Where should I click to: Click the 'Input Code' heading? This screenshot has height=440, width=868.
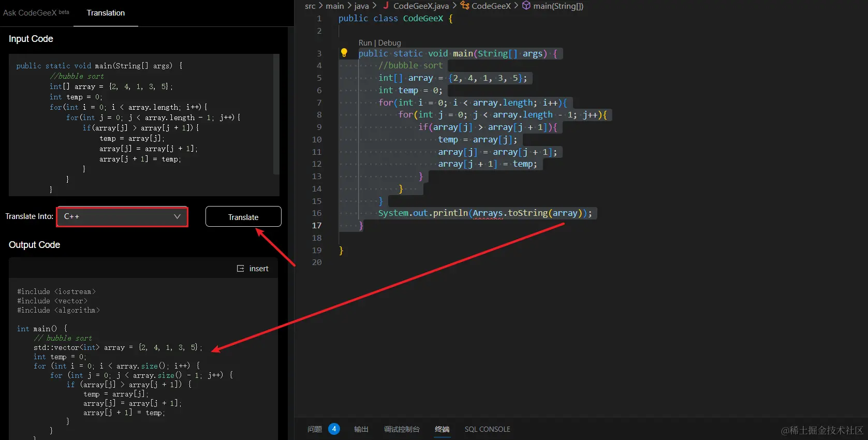click(x=31, y=39)
